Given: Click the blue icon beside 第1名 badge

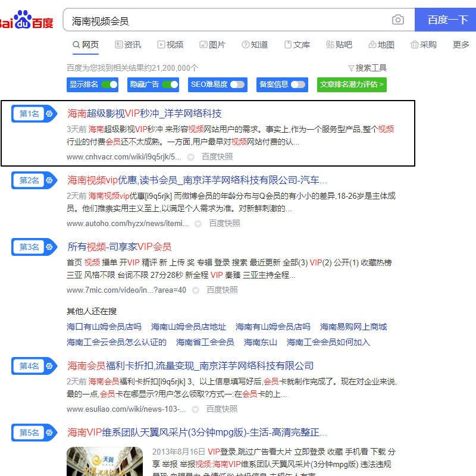Looking at the screenshot, I should 49,114.
